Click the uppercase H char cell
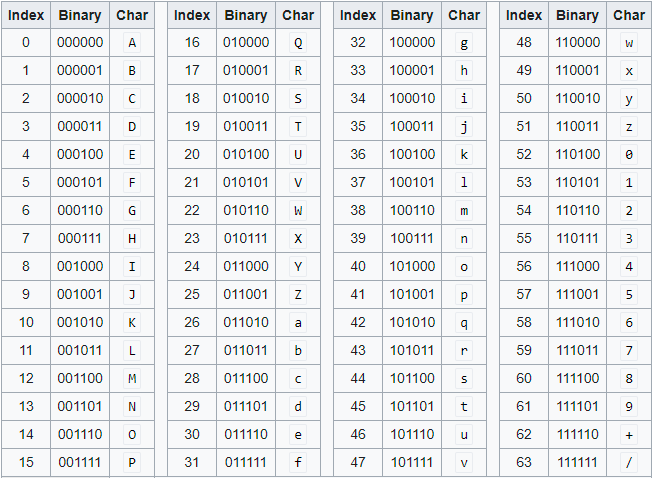 [x=132, y=238]
